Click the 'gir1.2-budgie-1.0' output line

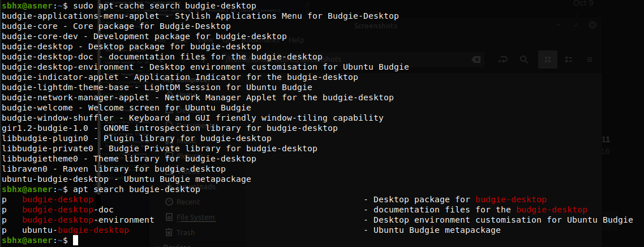[170, 128]
